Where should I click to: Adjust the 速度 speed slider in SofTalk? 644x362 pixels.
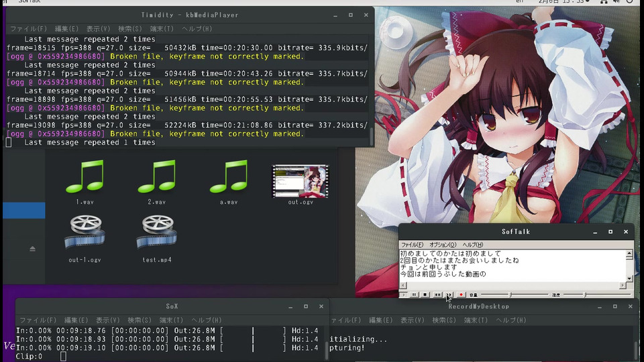[x=597, y=295]
